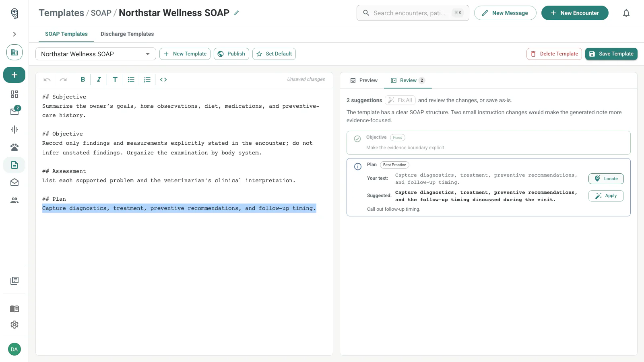Click the New Message button
This screenshot has height=362, width=644.
click(505, 13)
